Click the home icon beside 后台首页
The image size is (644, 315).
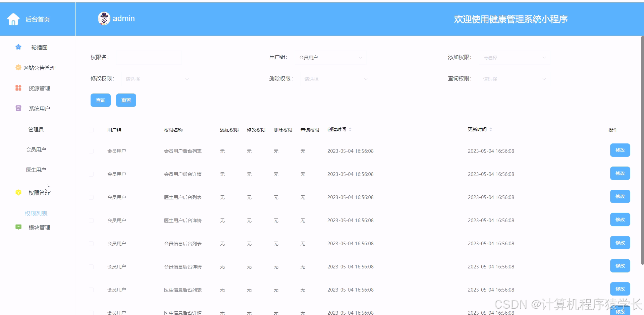click(x=13, y=19)
